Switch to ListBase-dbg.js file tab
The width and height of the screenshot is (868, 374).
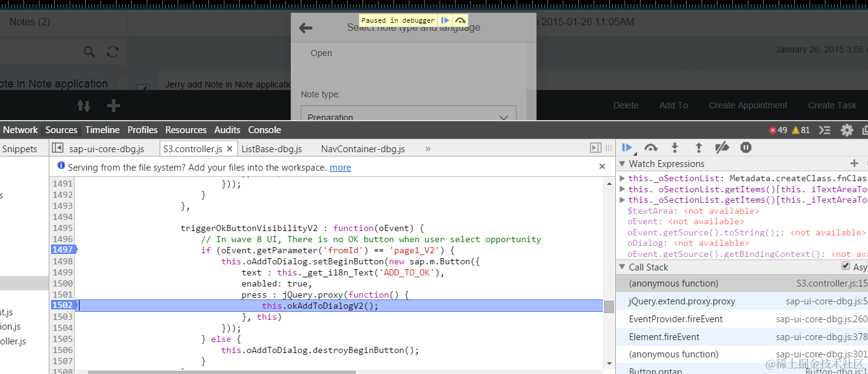click(272, 148)
